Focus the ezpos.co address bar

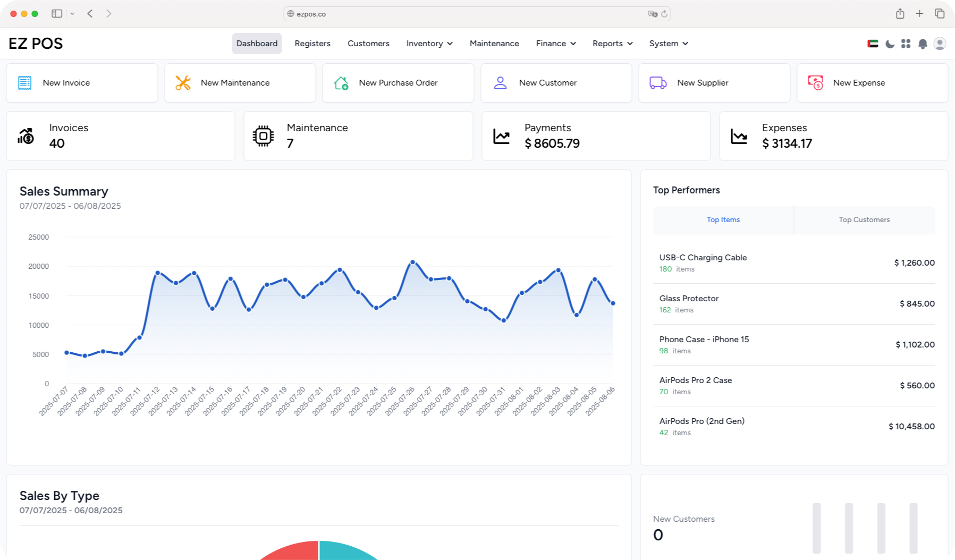coord(477,14)
